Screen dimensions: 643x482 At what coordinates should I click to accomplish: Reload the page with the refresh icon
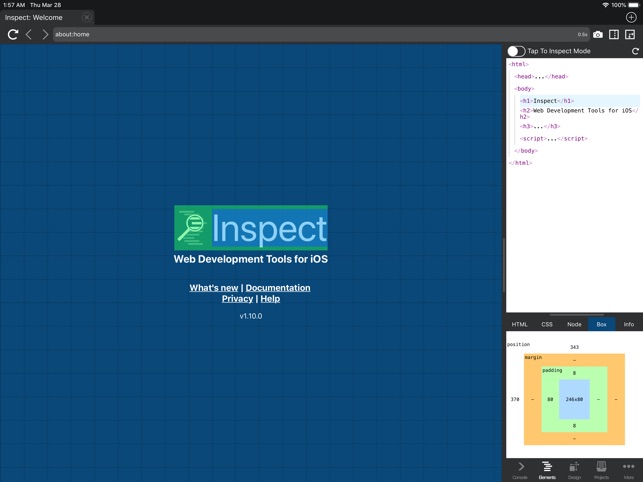pyautogui.click(x=13, y=34)
